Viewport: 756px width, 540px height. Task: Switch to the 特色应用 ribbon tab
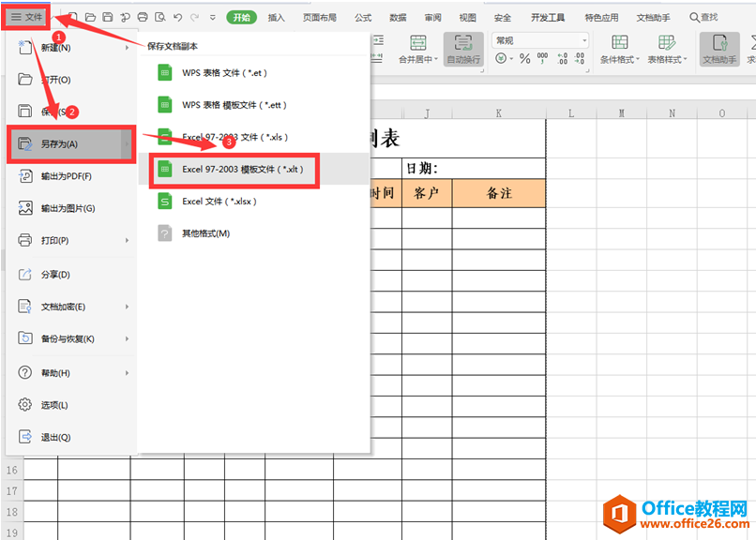[x=601, y=17]
